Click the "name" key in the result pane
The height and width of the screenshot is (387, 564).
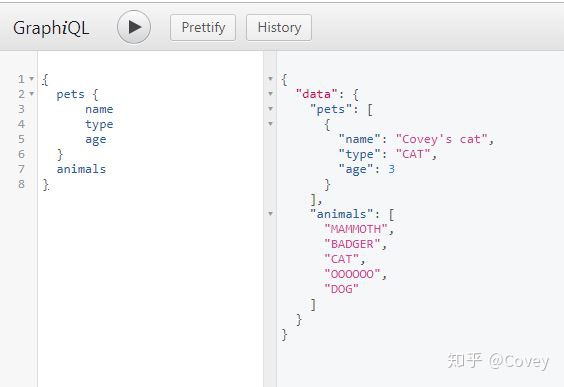point(359,139)
